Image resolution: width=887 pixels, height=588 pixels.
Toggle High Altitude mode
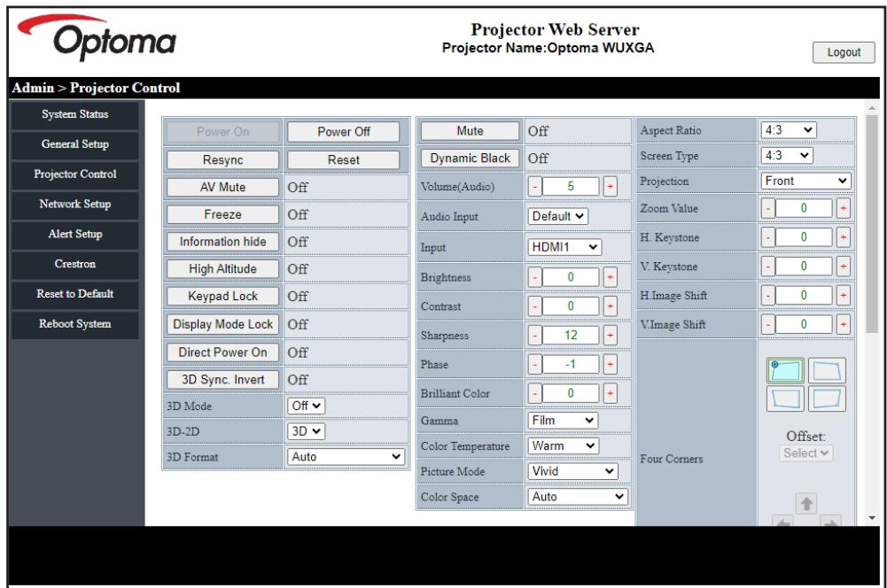pos(223,268)
